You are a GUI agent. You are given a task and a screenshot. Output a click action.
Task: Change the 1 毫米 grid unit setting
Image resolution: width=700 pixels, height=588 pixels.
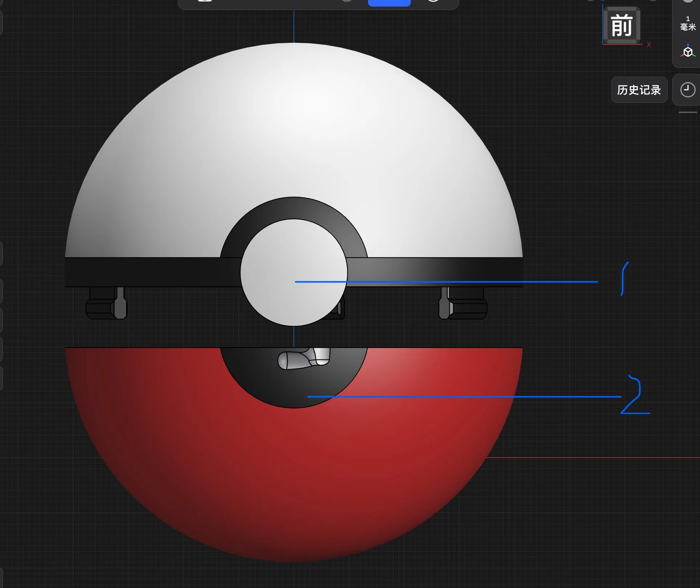click(x=688, y=24)
